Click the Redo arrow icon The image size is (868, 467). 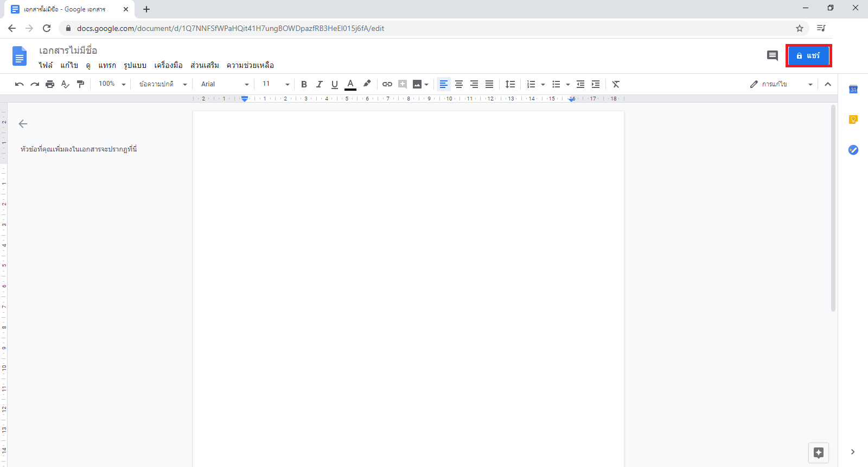(35, 84)
